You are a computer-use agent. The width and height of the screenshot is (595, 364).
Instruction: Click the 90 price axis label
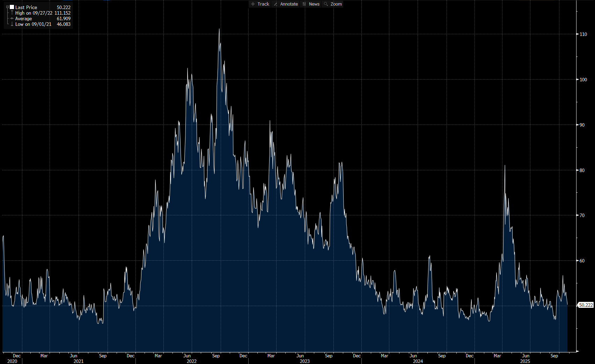[x=582, y=125]
